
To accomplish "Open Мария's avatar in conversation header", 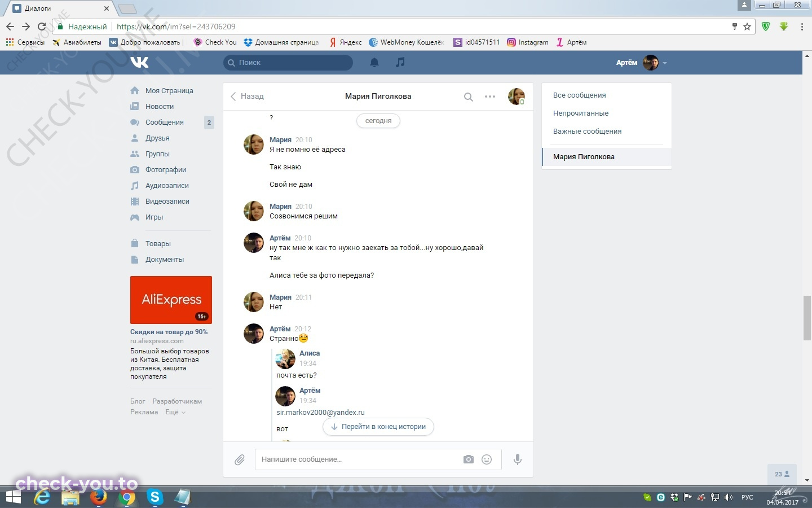I will coord(517,97).
